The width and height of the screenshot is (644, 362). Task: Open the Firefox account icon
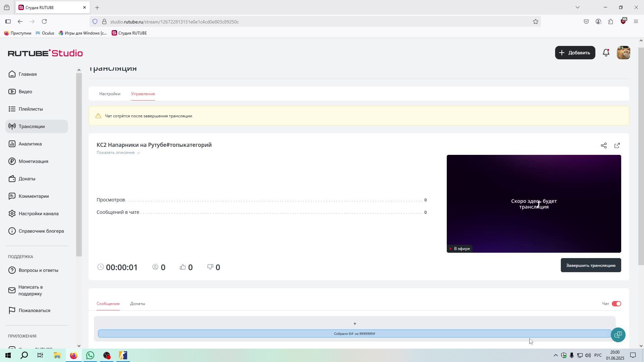tap(598, 21)
